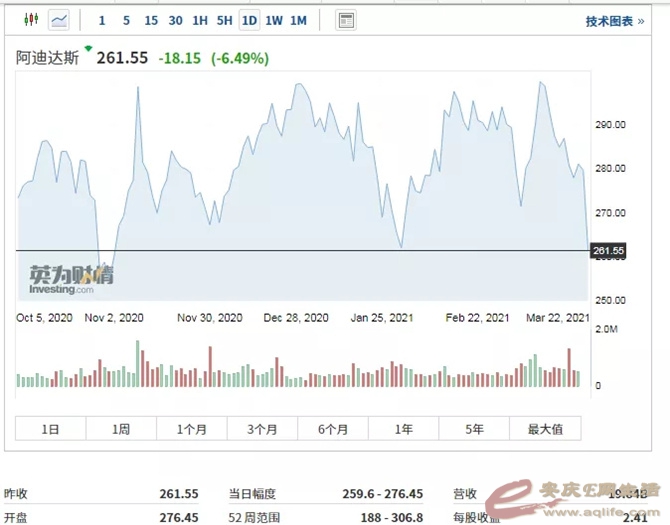670x525 pixels.
Task: Click the -18.15 price change value
Action: [179, 58]
